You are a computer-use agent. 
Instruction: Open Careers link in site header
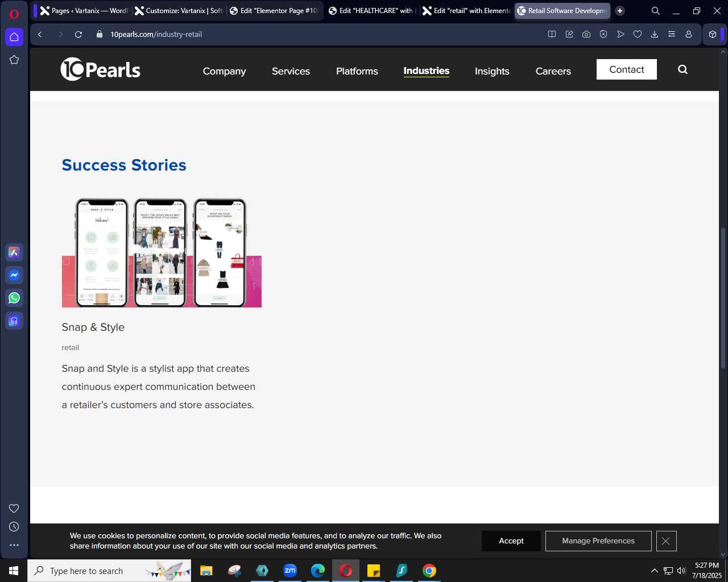point(553,71)
